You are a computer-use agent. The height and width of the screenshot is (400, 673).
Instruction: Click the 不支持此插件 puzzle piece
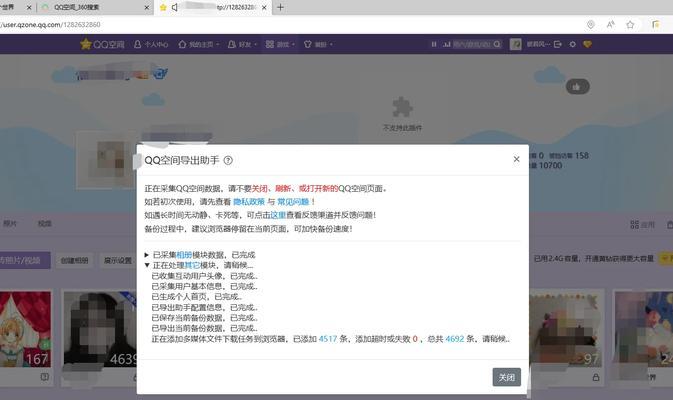coord(402,107)
